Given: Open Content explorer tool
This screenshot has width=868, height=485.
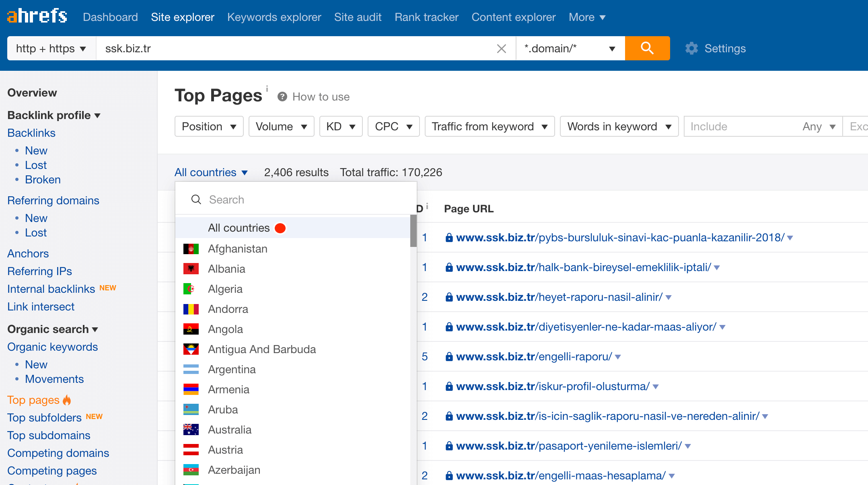Looking at the screenshot, I should click(x=513, y=16).
